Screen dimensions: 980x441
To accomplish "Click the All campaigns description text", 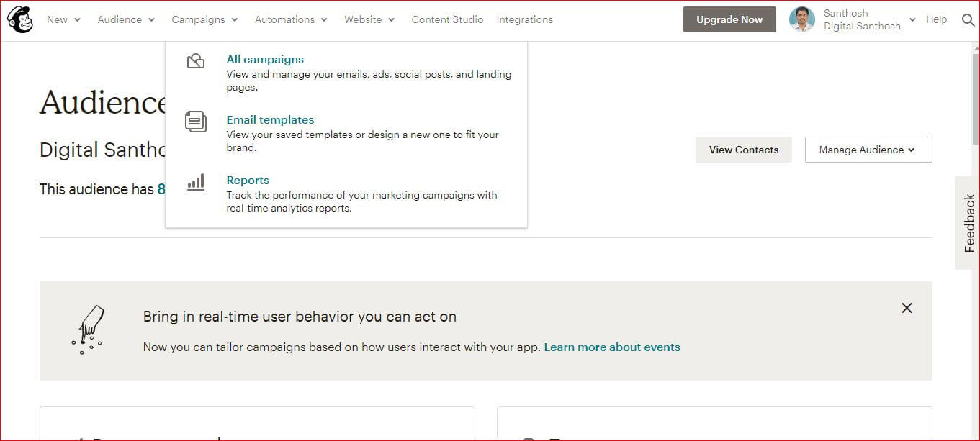I will pyautogui.click(x=369, y=81).
